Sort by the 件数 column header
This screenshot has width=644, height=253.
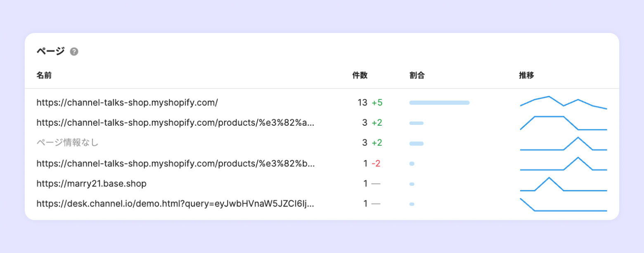(x=360, y=75)
